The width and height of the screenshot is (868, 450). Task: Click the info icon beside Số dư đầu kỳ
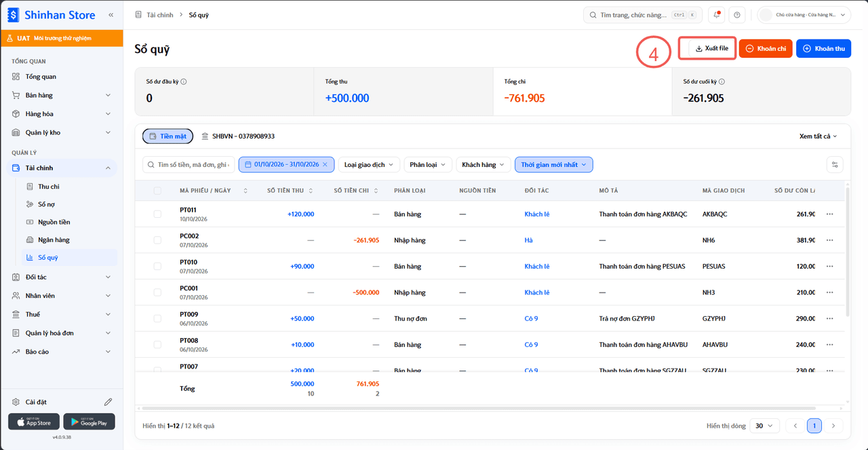pos(184,81)
